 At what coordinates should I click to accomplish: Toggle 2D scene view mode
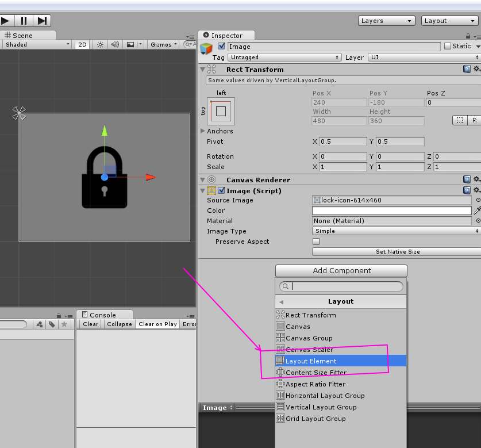[82, 44]
